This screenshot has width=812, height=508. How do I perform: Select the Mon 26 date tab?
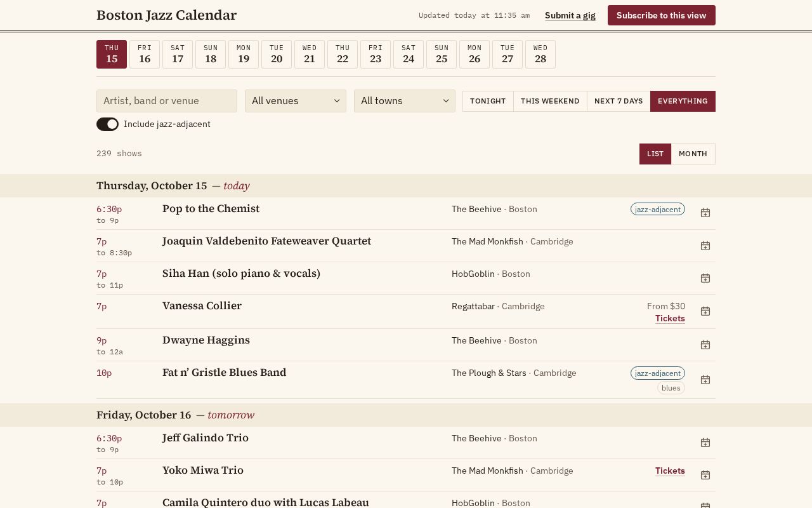pyautogui.click(x=475, y=54)
